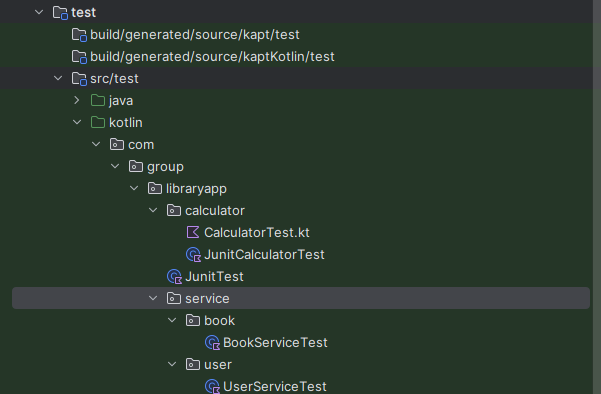Open JunitCalculatorTest class
The height and width of the screenshot is (394, 601).
coord(264,254)
